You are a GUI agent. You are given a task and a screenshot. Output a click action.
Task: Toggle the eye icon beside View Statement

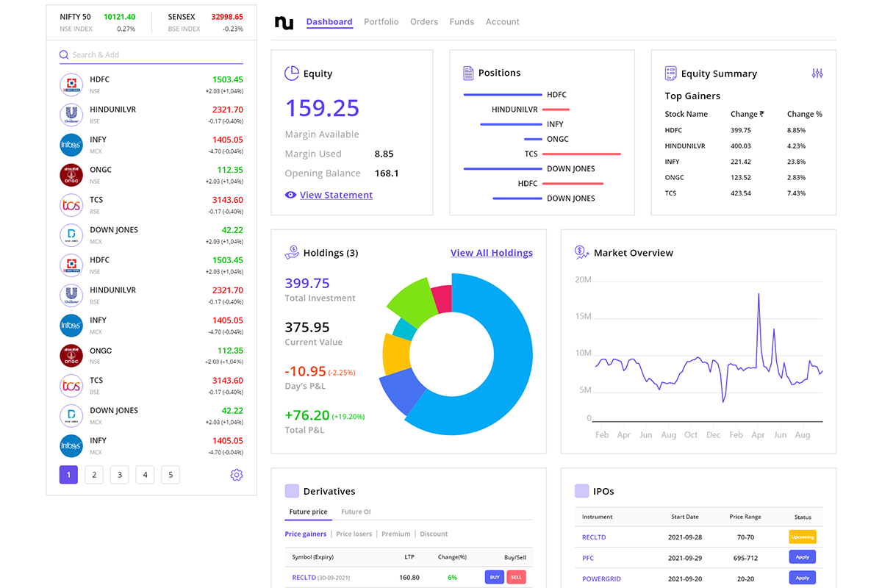click(290, 195)
